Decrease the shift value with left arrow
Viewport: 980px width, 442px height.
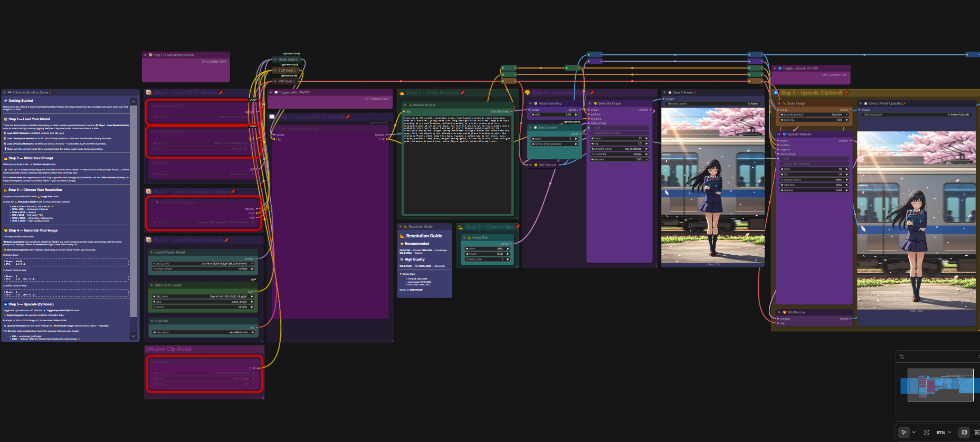tap(533, 114)
